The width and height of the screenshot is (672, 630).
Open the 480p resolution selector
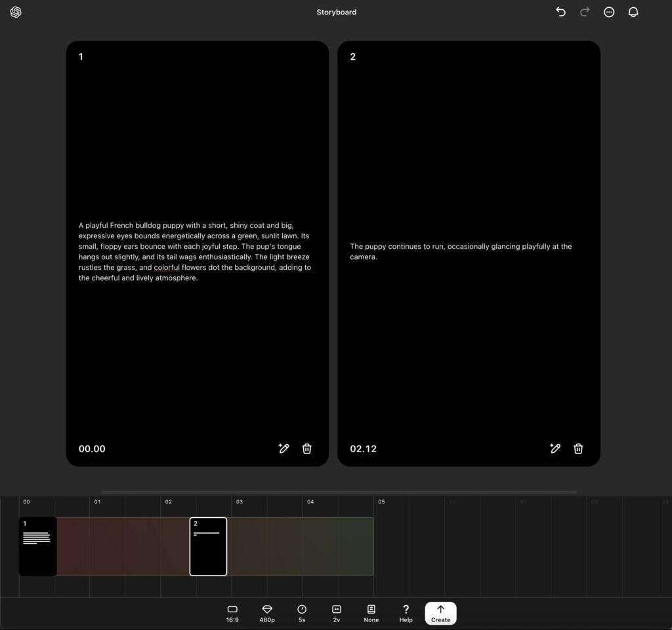tap(267, 614)
